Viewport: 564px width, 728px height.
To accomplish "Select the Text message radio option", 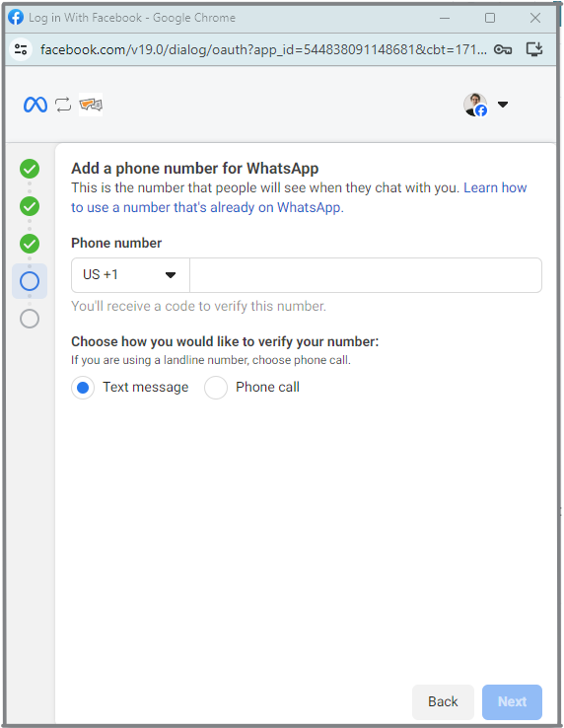I will pyautogui.click(x=83, y=388).
